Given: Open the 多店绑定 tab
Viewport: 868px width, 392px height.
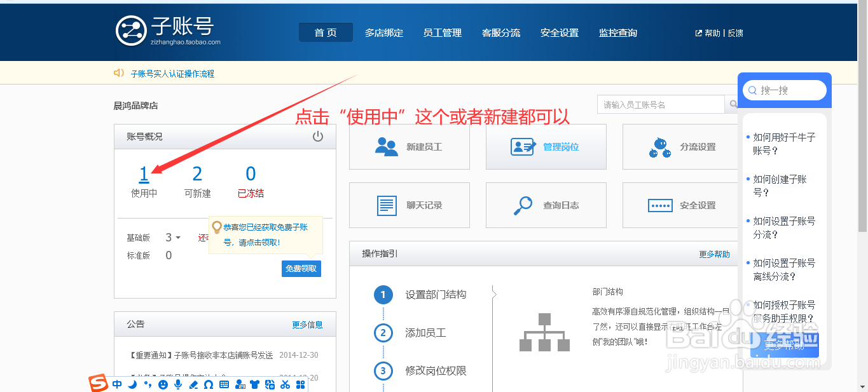Looking at the screenshot, I should point(384,33).
